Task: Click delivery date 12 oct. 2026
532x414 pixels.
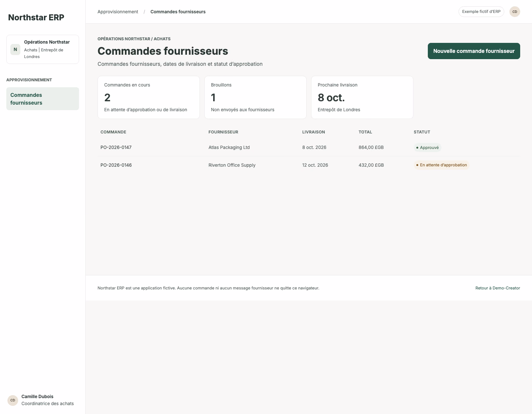Action: 315,165
